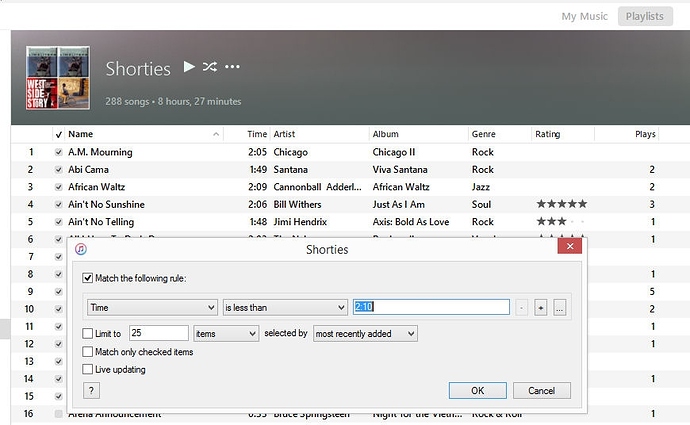Image resolution: width=690 pixels, height=425 pixels.
Task: Sort by the Name column header
Action: tap(143, 134)
